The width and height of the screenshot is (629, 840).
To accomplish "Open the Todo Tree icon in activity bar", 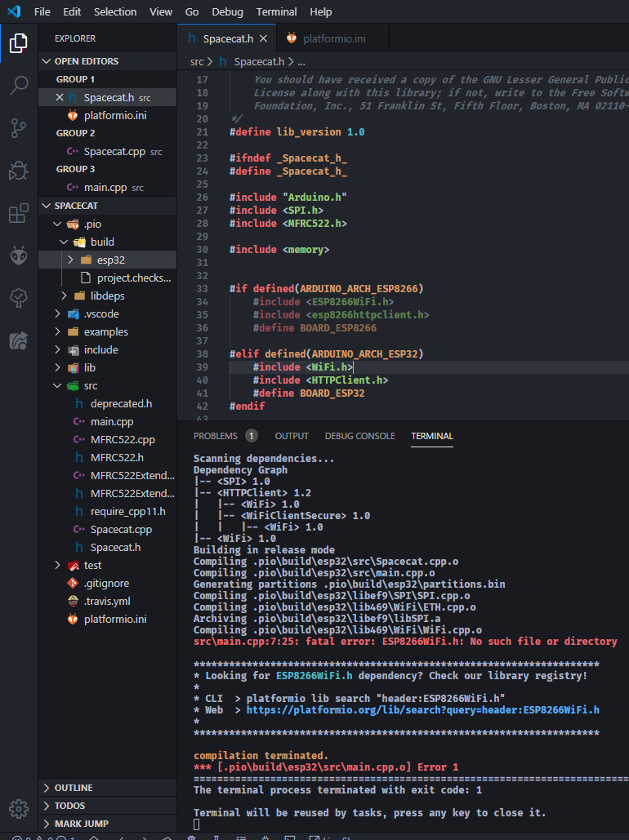I will tap(18, 299).
